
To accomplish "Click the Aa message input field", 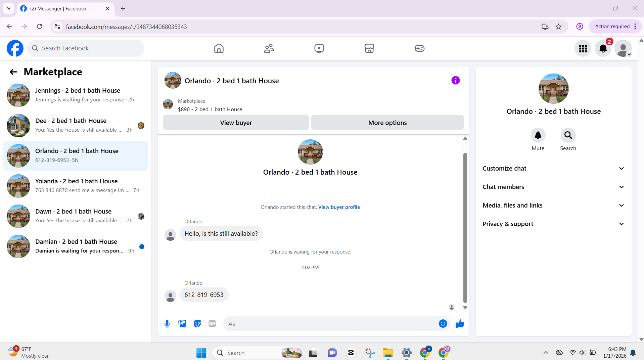I will pyautogui.click(x=331, y=324).
